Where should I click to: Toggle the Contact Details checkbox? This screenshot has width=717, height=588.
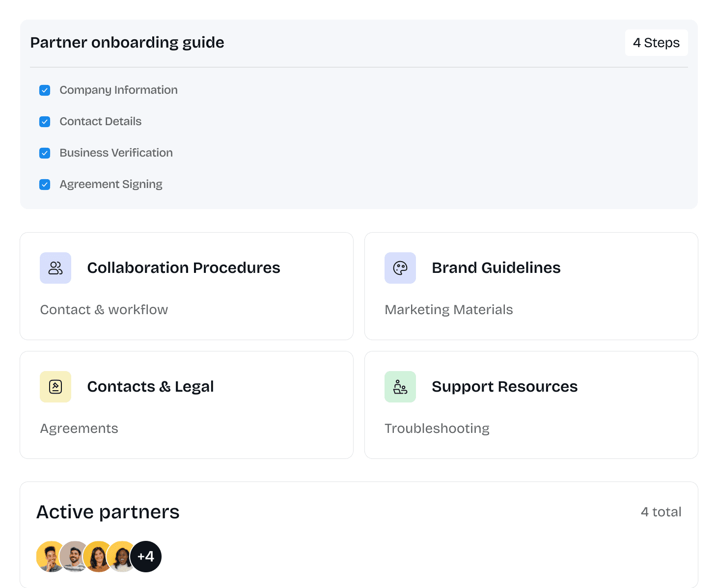point(45,122)
